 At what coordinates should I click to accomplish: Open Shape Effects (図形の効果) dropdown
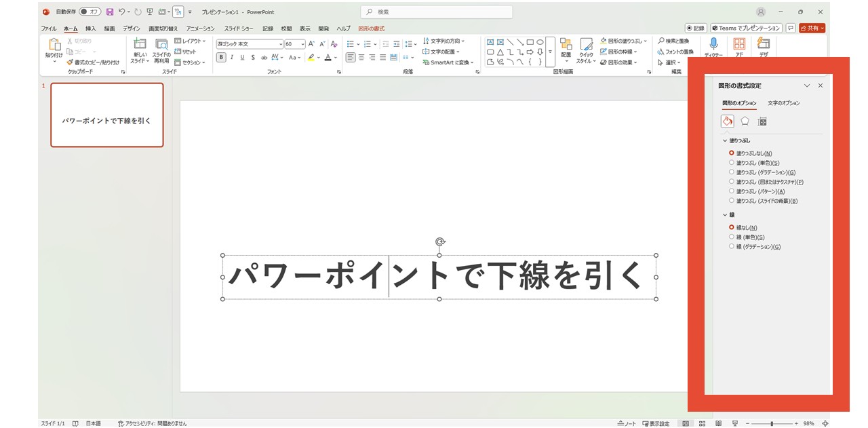coord(618,62)
